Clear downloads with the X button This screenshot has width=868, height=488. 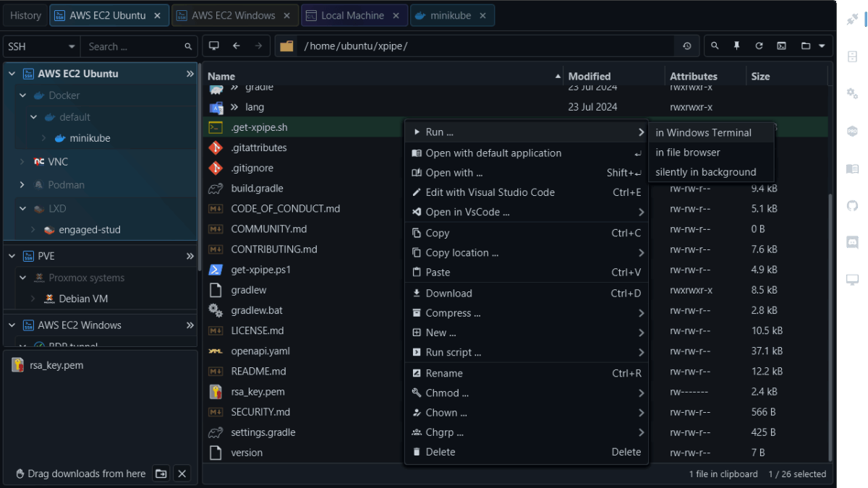(x=182, y=474)
